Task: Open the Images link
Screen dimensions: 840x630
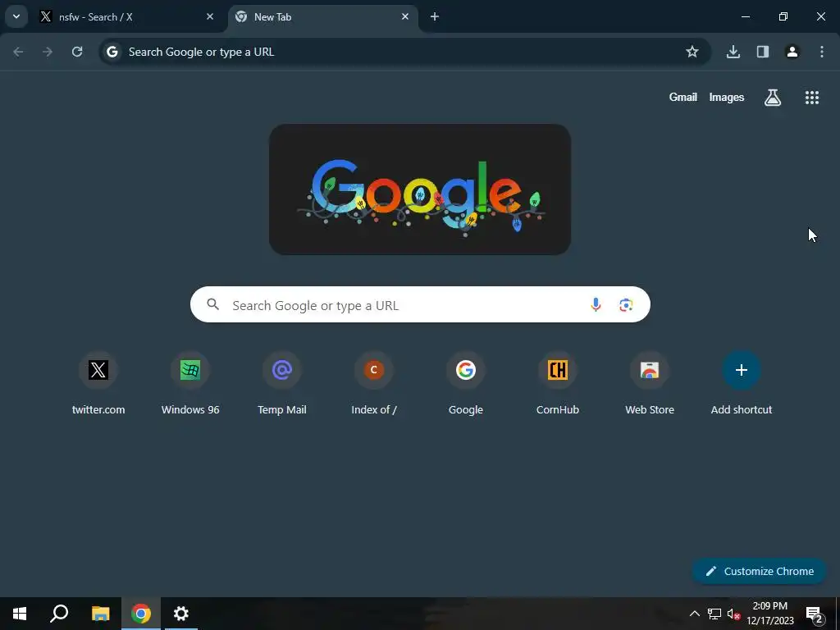Action: click(x=727, y=97)
